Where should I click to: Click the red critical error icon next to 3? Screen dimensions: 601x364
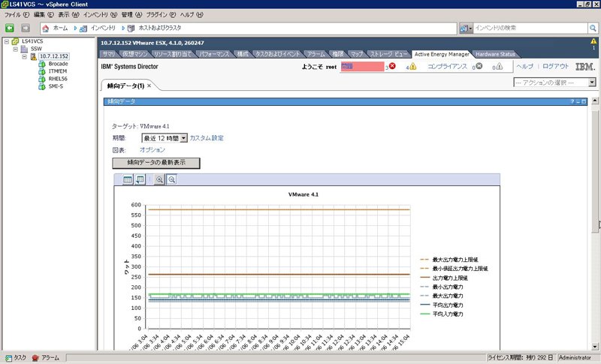pos(392,66)
